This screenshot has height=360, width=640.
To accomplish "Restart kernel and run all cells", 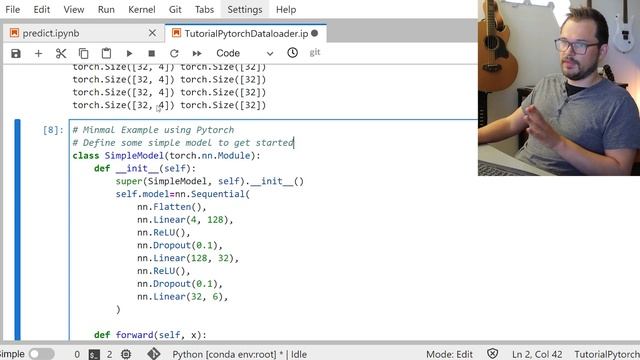I will pyautogui.click(x=197, y=53).
